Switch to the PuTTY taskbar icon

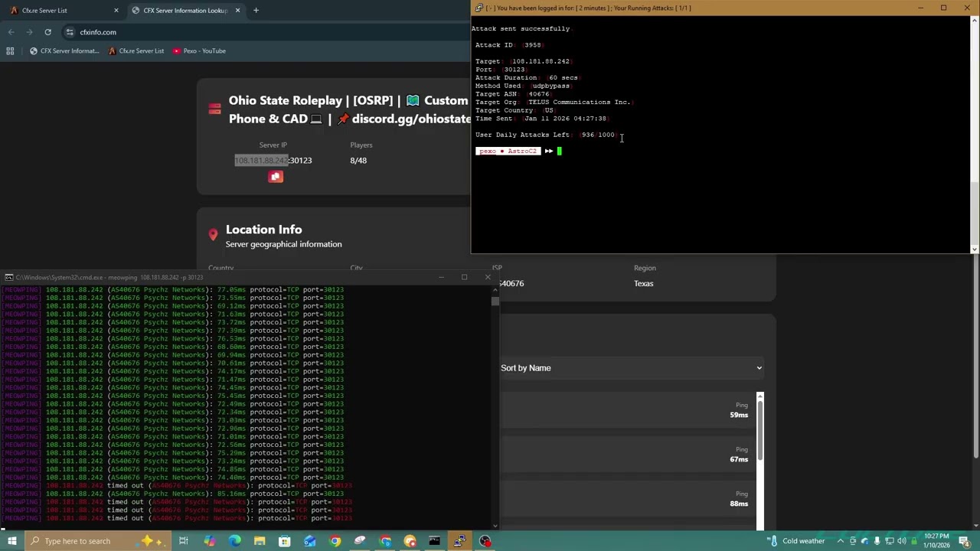click(459, 541)
